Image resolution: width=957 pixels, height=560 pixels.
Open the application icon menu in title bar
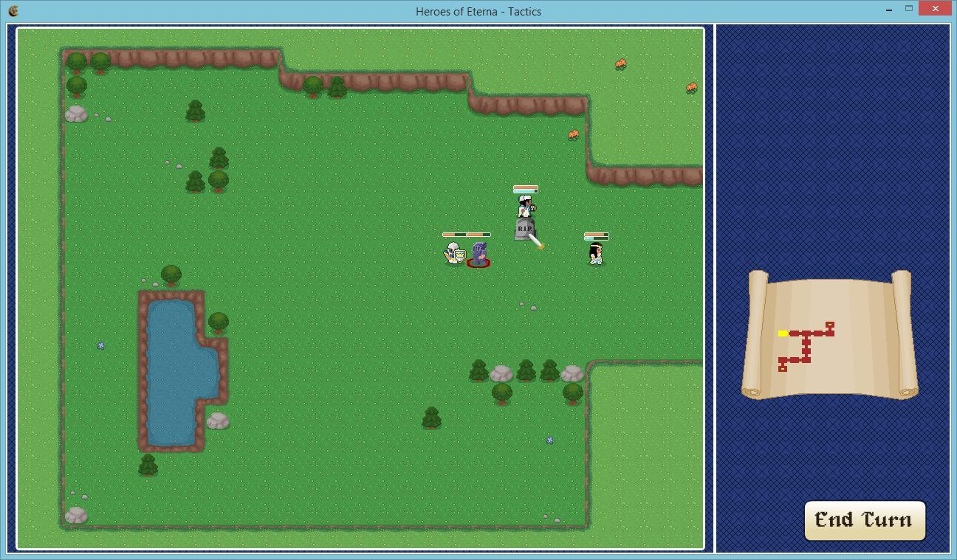[13, 11]
